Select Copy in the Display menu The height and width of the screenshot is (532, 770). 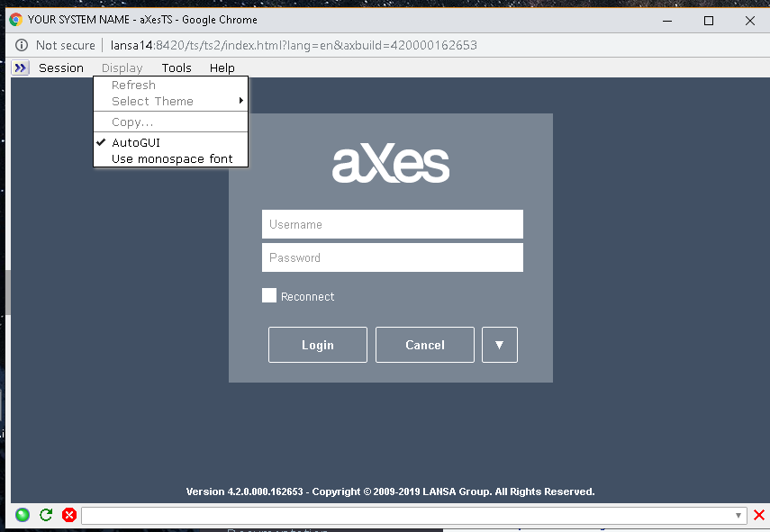131,122
